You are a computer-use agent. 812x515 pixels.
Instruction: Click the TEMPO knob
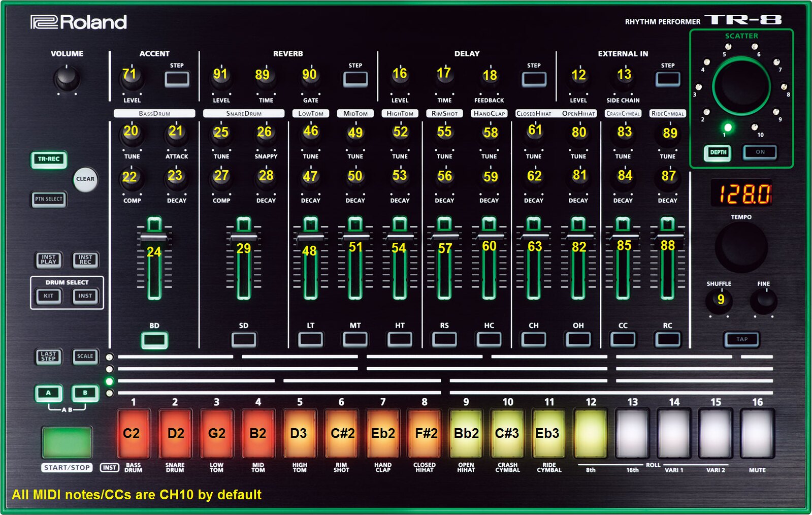741,247
